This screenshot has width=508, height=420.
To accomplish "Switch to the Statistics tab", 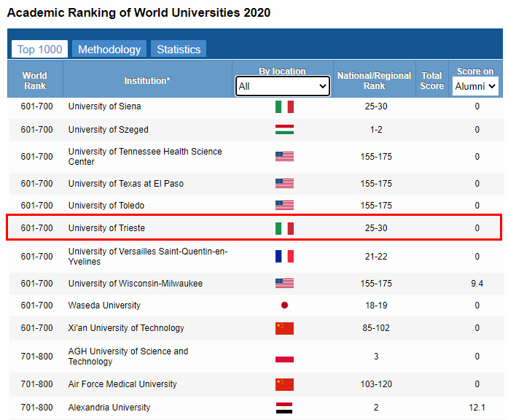I will (x=179, y=50).
